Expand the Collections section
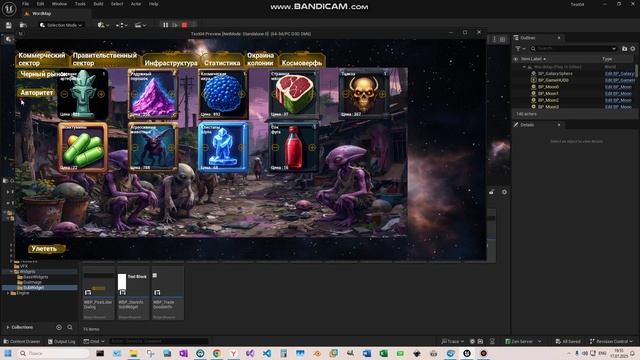Image resolution: width=640 pixels, height=360 pixels. (8, 327)
